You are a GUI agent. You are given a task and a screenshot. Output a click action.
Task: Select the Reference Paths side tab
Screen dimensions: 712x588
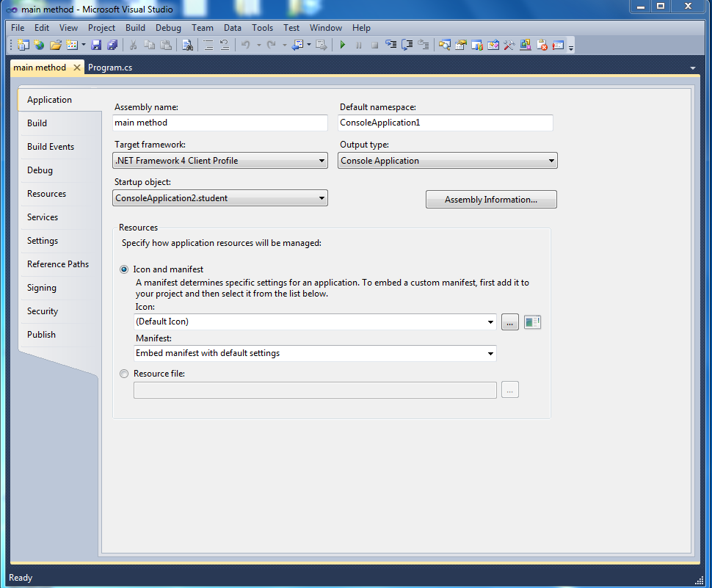[x=58, y=264]
